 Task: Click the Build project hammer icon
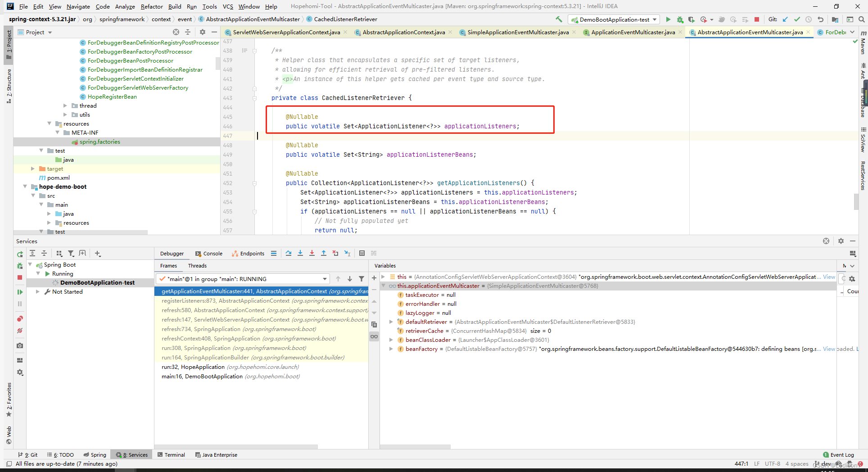pyautogui.click(x=559, y=19)
